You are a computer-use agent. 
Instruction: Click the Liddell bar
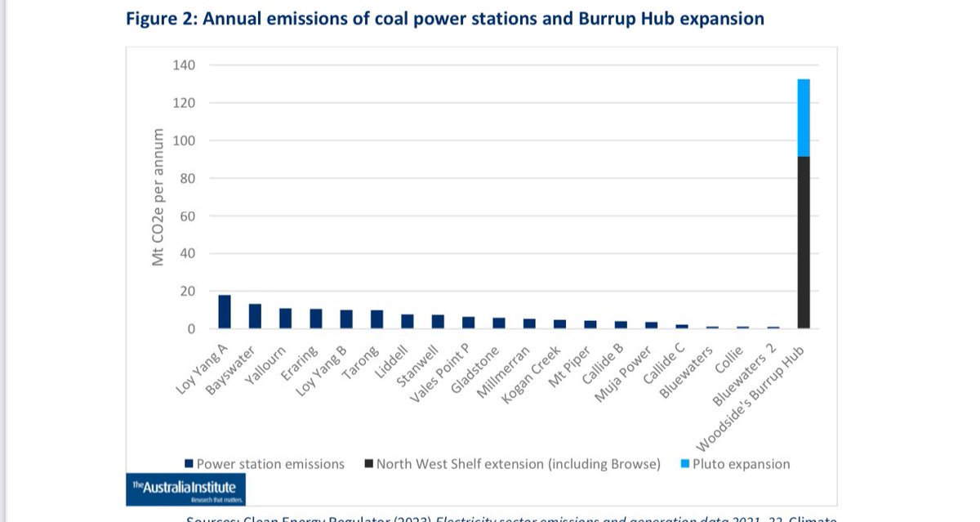pos(408,322)
